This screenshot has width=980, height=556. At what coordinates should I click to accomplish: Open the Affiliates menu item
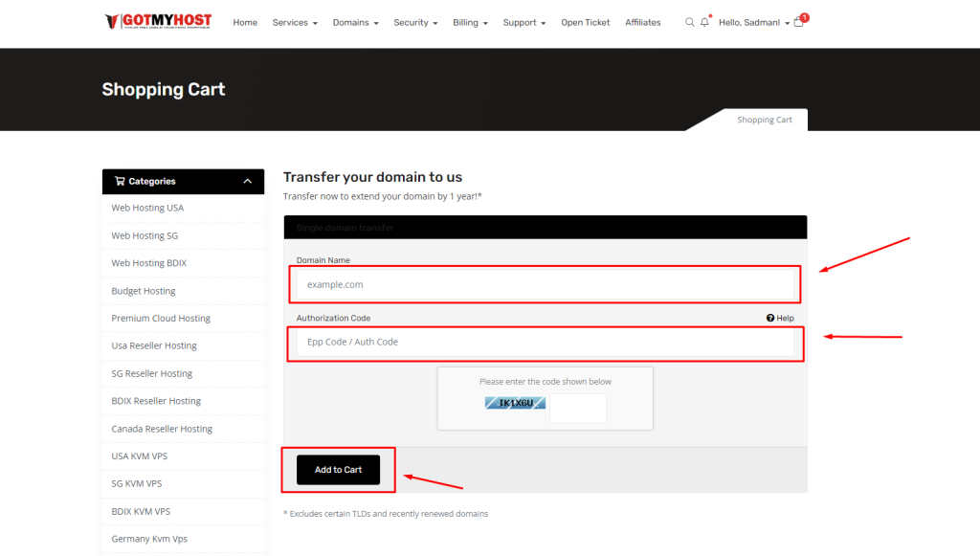click(x=642, y=23)
